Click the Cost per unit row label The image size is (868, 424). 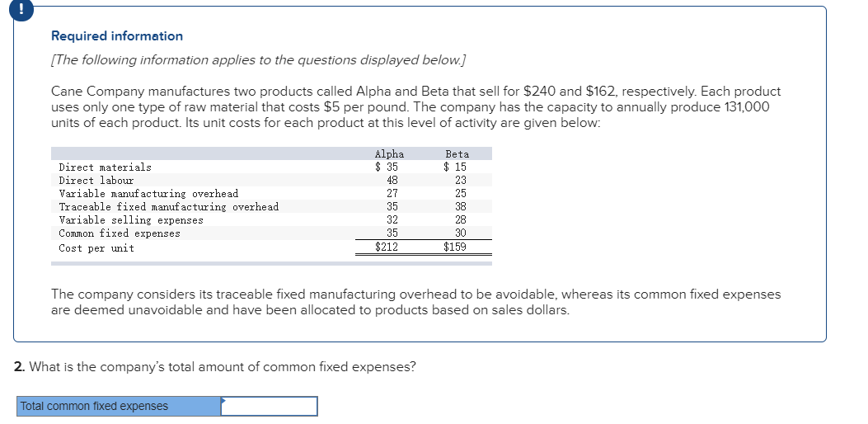[x=96, y=248]
